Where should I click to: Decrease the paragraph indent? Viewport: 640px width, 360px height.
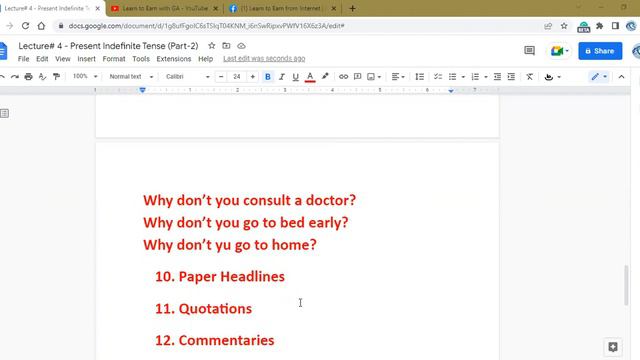click(497, 77)
